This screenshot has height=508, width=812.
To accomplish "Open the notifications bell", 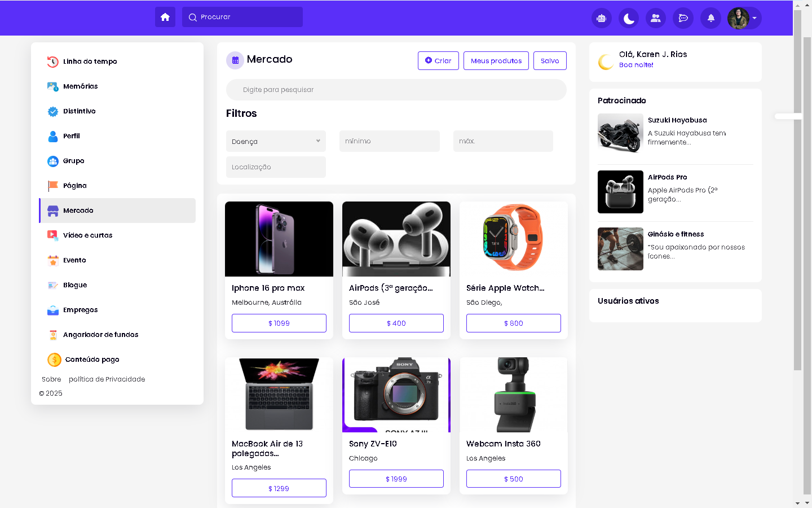I will (710, 18).
